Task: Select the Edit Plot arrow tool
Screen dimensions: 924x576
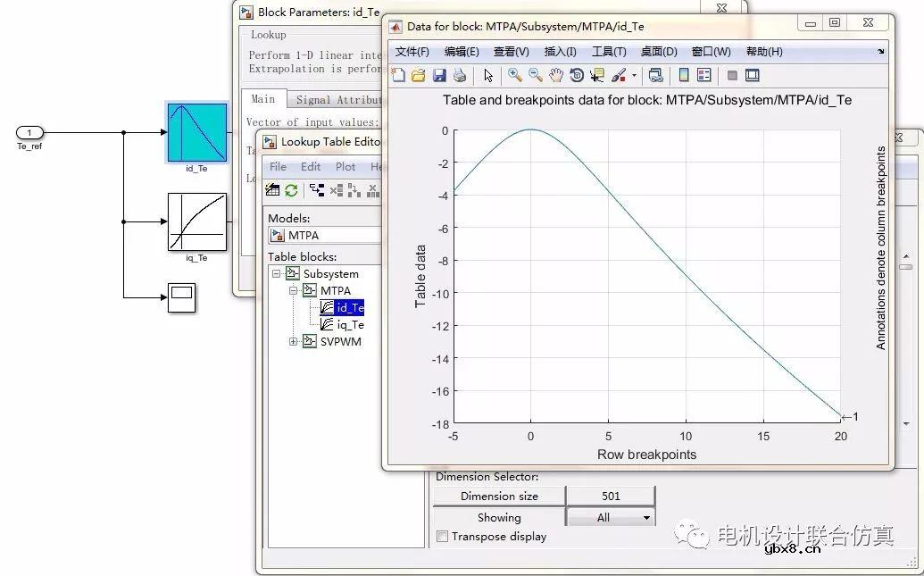Action: tap(488, 76)
